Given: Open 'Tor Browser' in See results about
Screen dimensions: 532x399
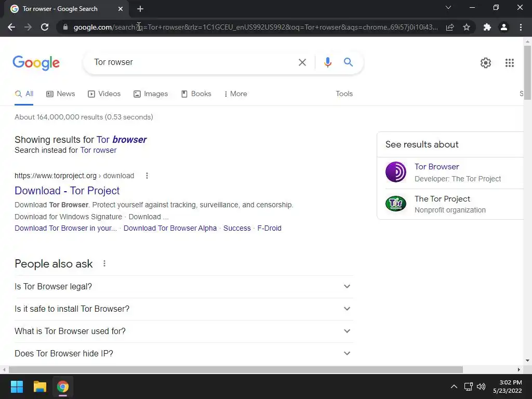Looking at the screenshot, I should pos(436,167).
